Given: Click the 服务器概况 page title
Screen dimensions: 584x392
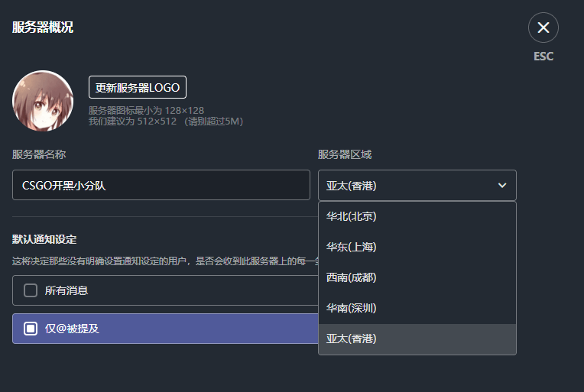Looking at the screenshot, I should (x=43, y=28).
